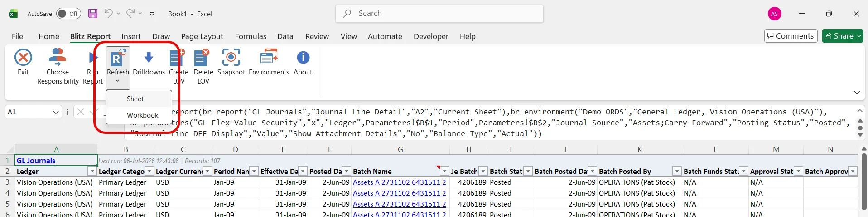868x217 pixels.
Task: Select the OPERATIONS (Pat Stock) cell in row 4
Action: pyautogui.click(x=639, y=193)
